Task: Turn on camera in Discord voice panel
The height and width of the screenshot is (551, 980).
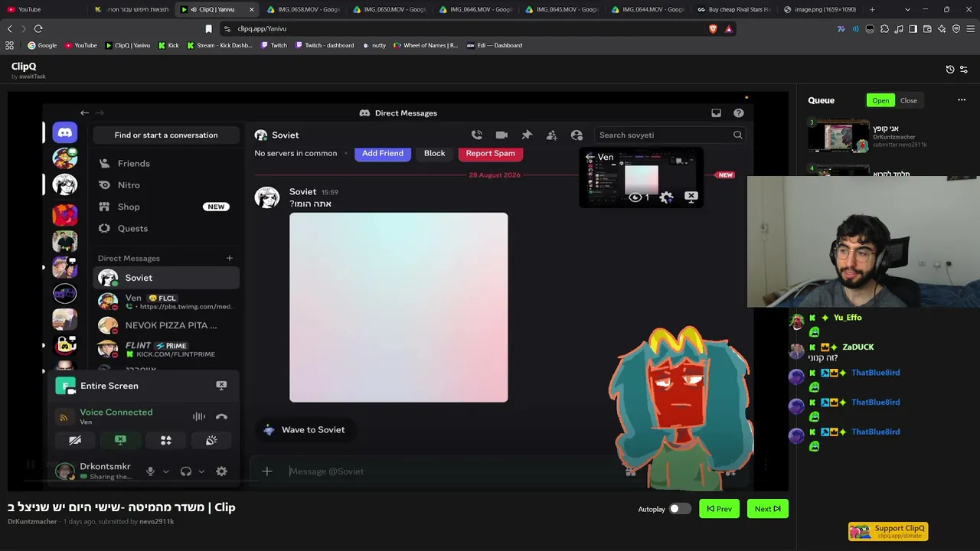Action: [75, 440]
